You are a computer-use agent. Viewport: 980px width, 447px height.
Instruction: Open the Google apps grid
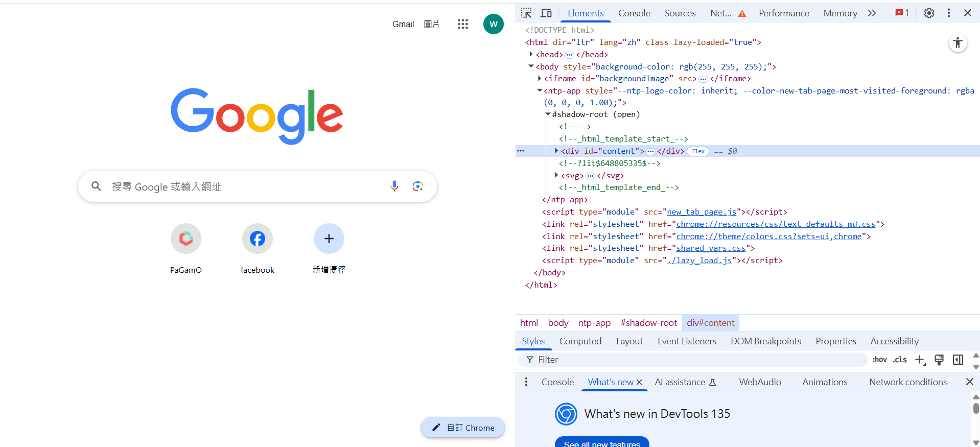463,24
